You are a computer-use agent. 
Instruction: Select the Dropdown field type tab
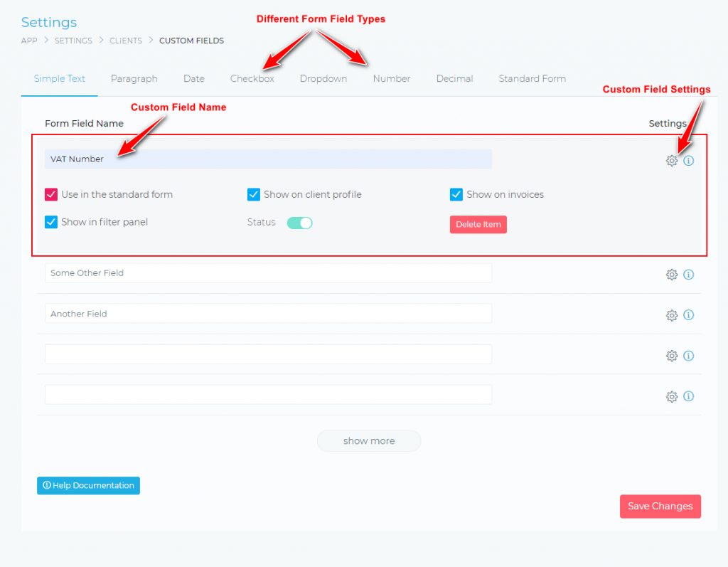tap(323, 78)
